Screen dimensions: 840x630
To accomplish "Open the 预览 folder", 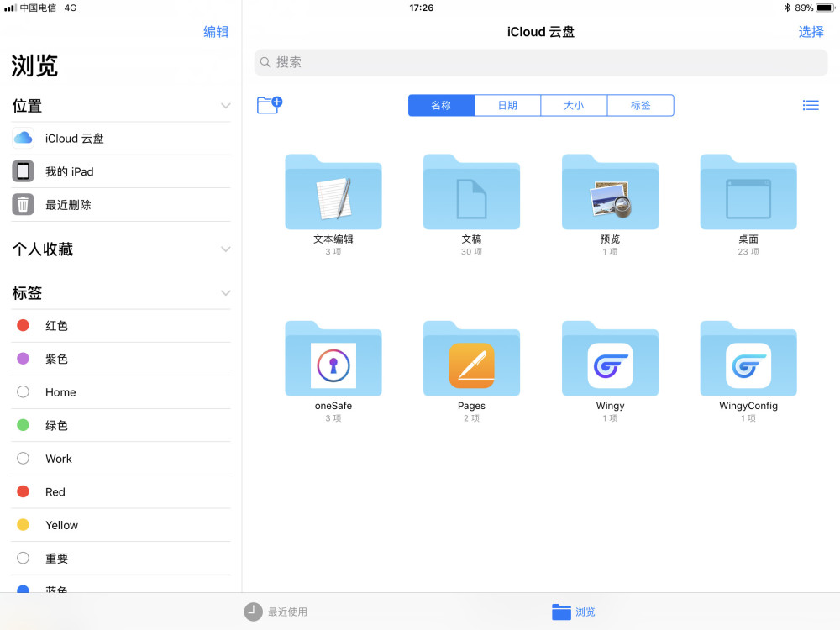I will tap(610, 192).
